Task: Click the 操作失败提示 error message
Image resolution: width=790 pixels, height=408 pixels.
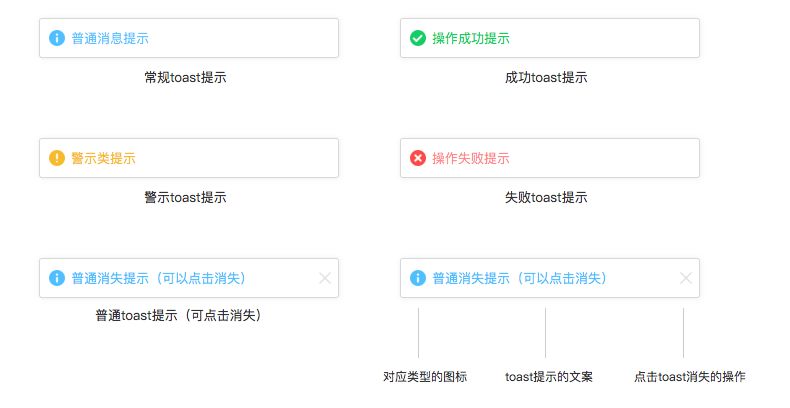Action: point(471,158)
